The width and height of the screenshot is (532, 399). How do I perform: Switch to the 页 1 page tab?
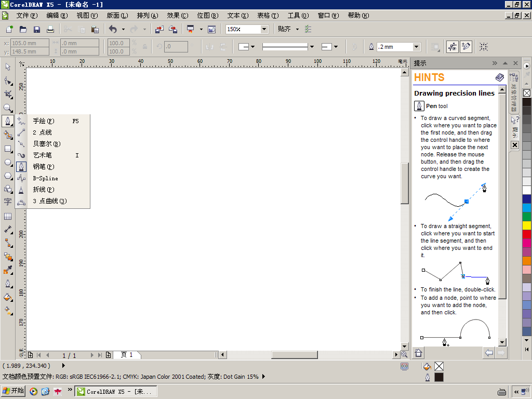click(127, 355)
